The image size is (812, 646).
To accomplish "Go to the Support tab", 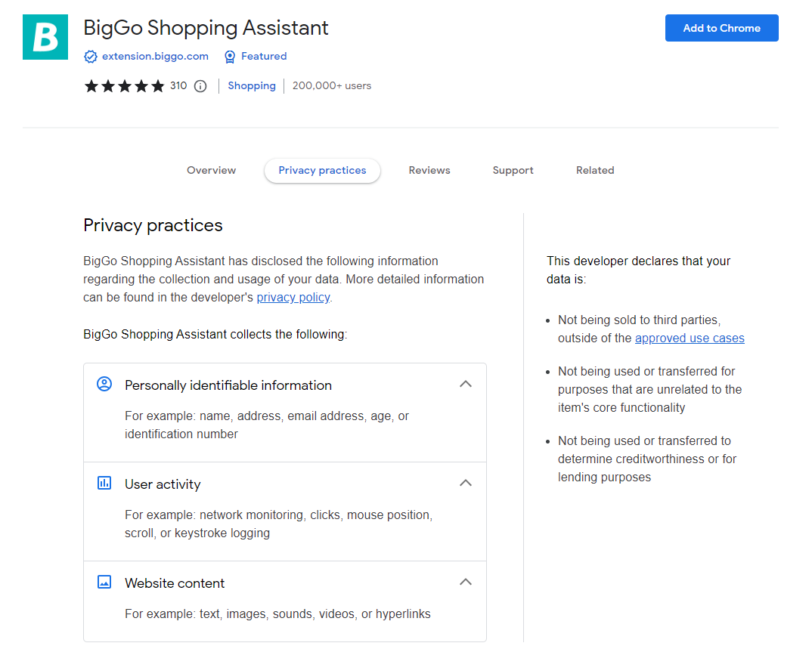I will click(513, 171).
